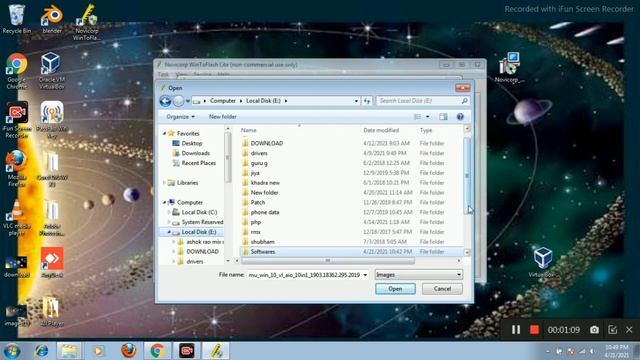Click the search magnifier icon
The width and height of the screenshot is (640, 360).
tap(464, 100)
